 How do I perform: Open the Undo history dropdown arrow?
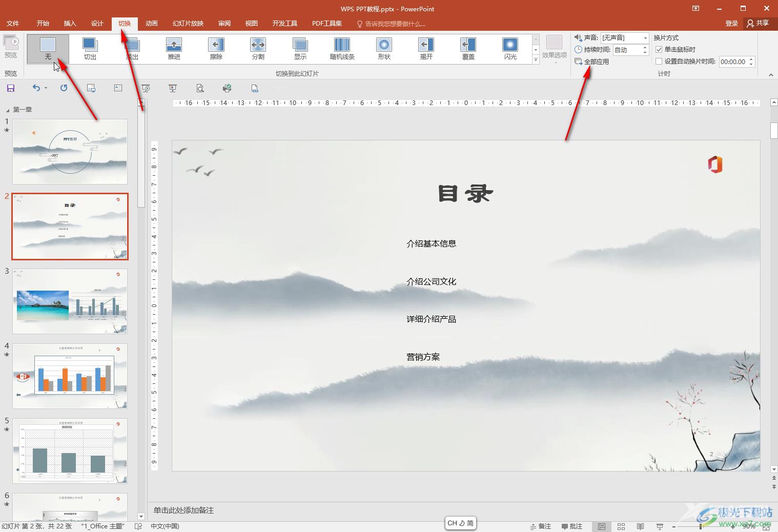pos(46,88)
